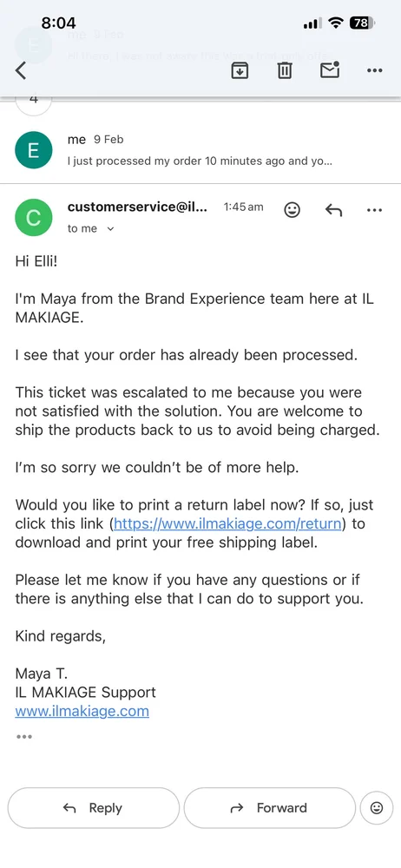
Task: Open the green C sender avatar
Action: pos(33,218)
